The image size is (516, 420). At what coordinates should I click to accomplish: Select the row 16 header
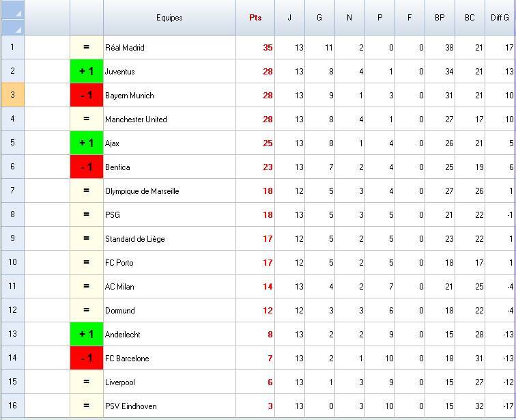[12, 406]
